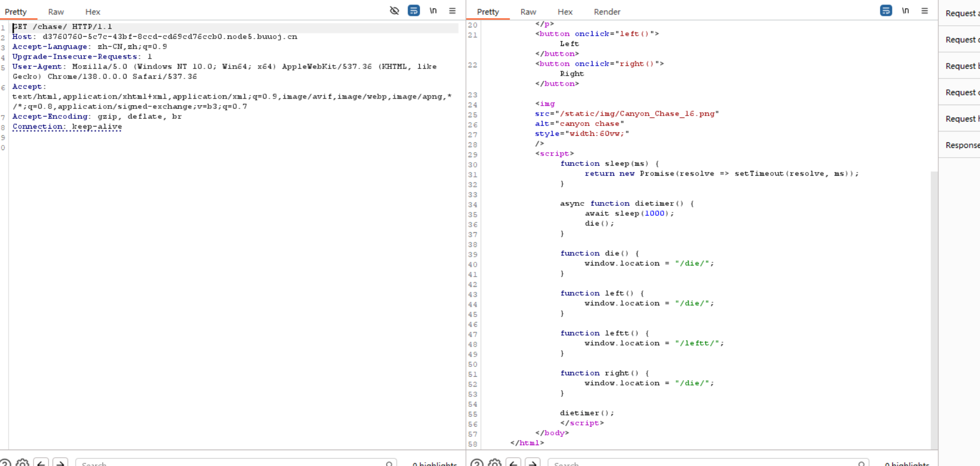Click line number 34 in the response gutter
The image size is (980, 466).
[x=472, y=205]
